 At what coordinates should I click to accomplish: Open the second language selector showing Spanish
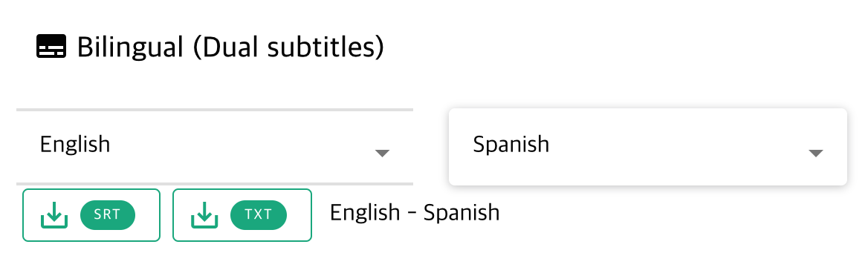coord(648,147)
